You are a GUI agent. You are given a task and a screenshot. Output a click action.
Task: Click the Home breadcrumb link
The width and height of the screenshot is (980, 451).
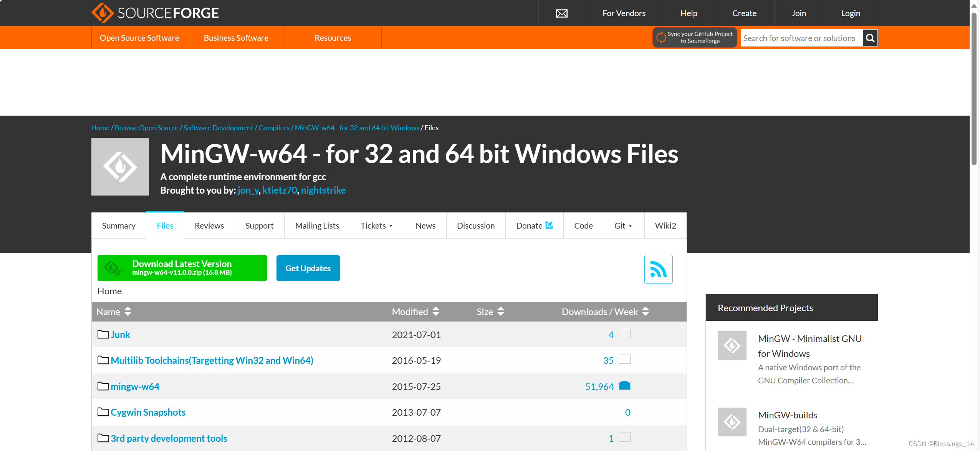100,128
